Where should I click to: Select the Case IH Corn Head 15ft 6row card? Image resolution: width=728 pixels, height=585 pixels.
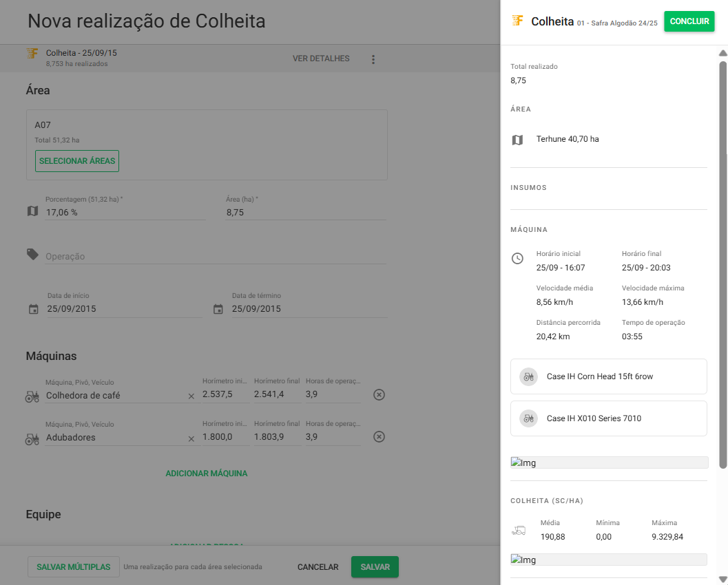pyautogui.click(x=608, y=376)
